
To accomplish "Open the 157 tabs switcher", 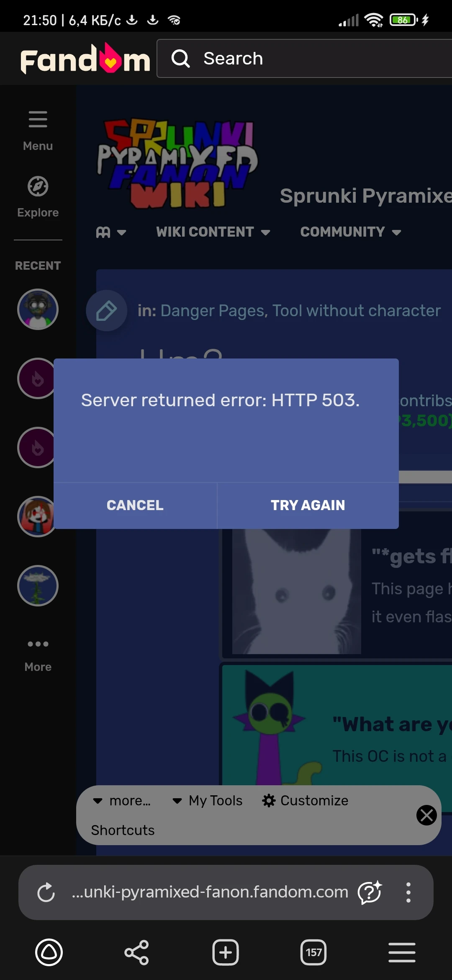I will pos(313,952).
